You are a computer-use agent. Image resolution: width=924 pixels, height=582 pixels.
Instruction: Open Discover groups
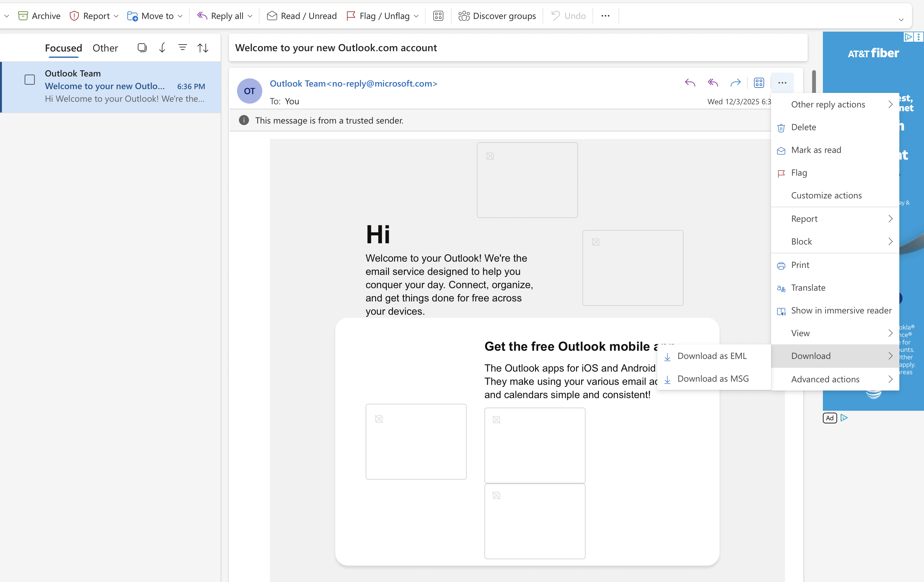coord(497,16)
